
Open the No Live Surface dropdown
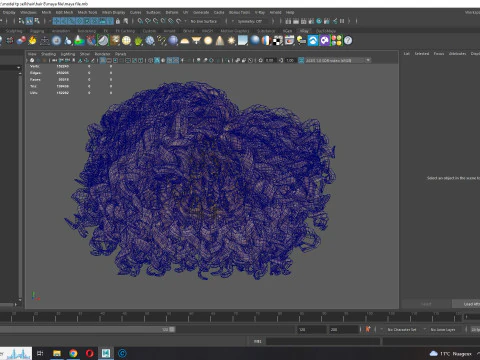coord(204,21)
